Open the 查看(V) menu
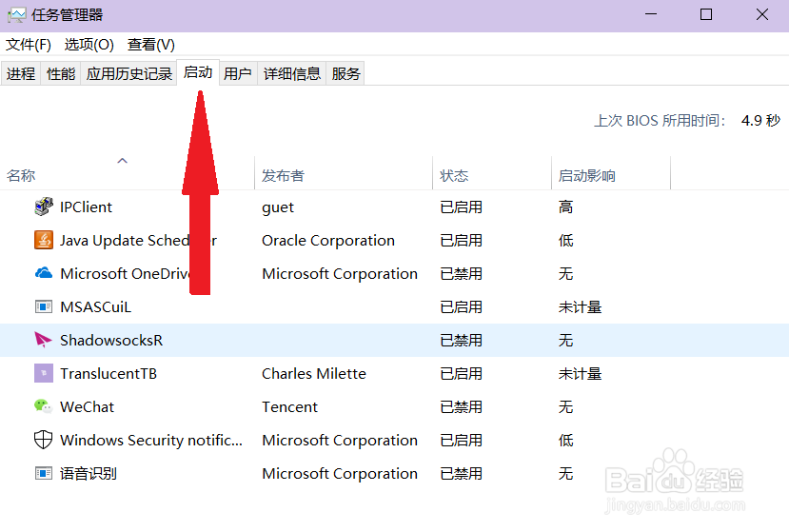This screenshot has height=532, width=789. (151, 45)
